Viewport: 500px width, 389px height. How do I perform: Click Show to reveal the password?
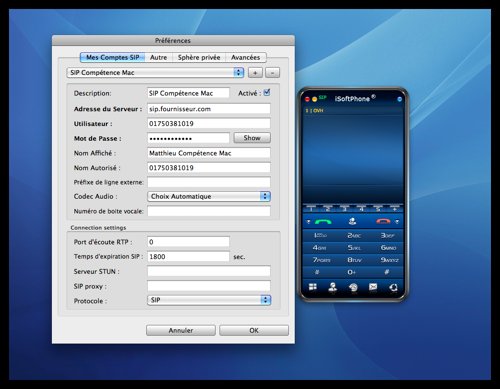252,138
